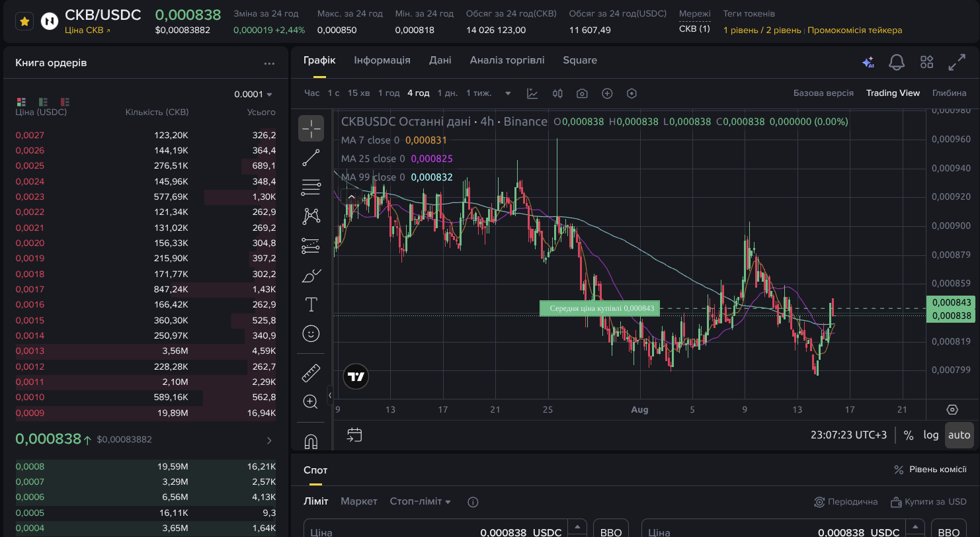The image size is (980, 537).
Task: Open the 0.0001 price grouping dropdown
Action: click(x=253, y=95)
